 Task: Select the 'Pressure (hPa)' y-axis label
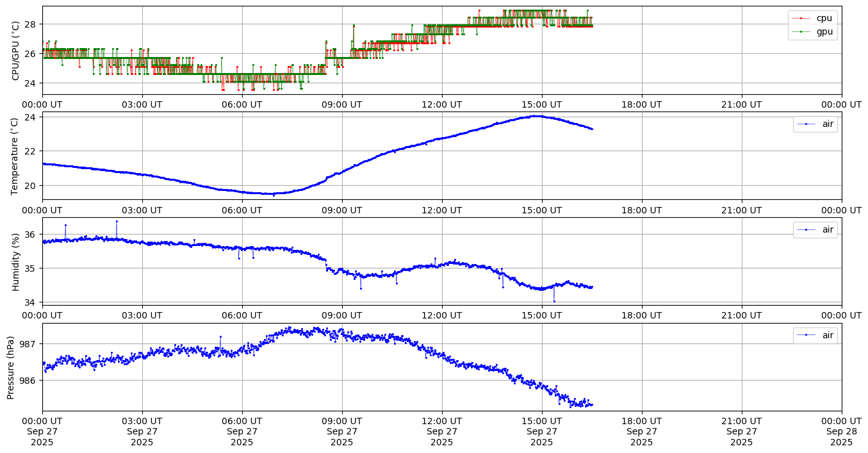click(x=11, y=367)
